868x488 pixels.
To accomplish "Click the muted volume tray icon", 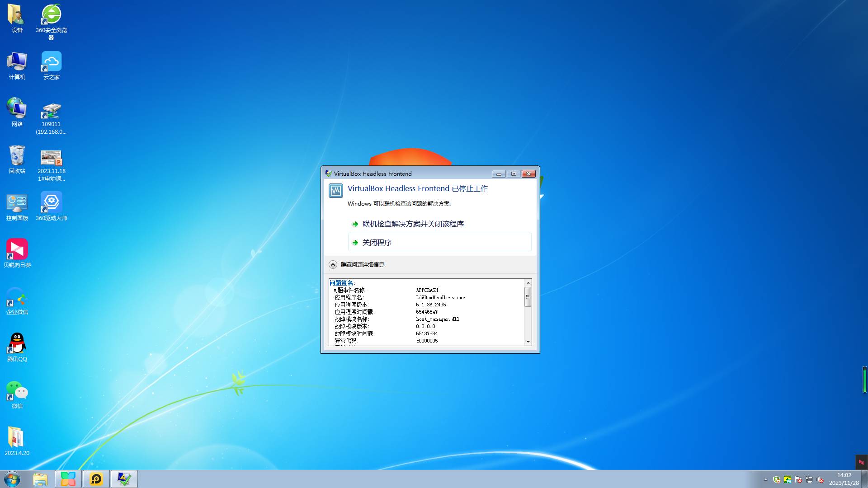I will pyautogui.click(x=820, y=480).
